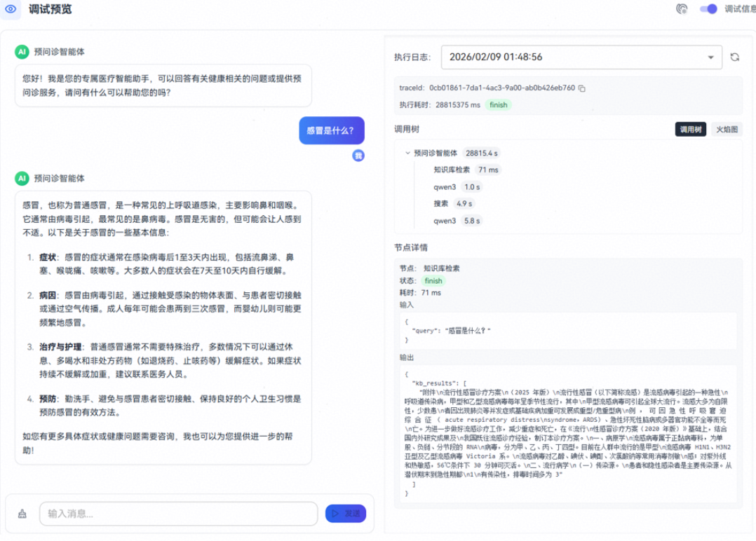The width and height of the screenshot is (756, 541).
Task: Collapse the 预问诊智能体 tree node
Action: click(x=407, y=153)
